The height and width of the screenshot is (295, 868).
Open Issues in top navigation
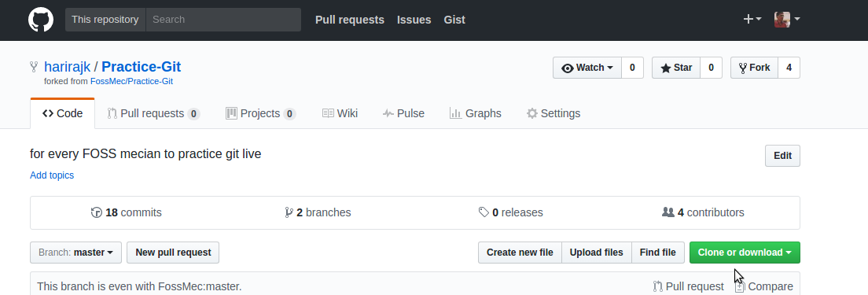414,20
